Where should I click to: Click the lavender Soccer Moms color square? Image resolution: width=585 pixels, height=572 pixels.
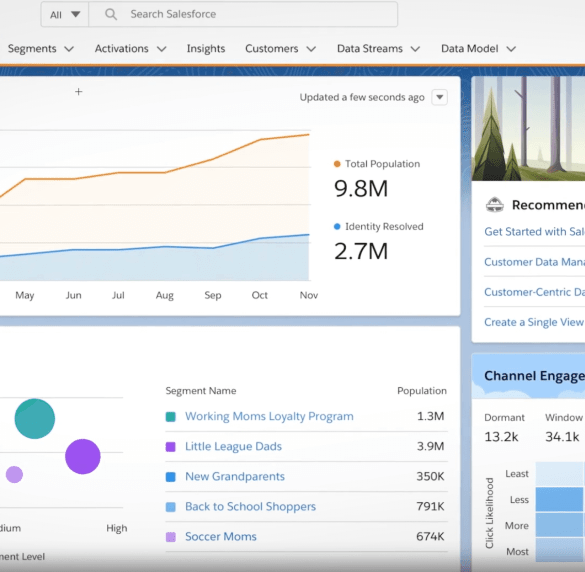171,537
